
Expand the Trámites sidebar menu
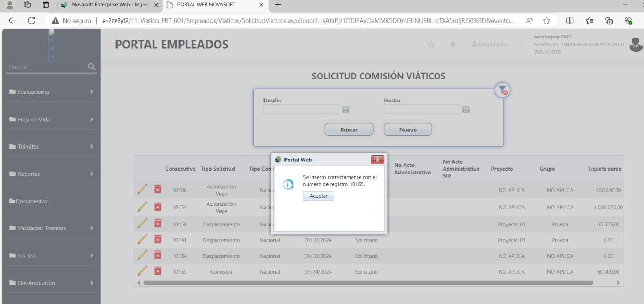click(x=51, y=146)
